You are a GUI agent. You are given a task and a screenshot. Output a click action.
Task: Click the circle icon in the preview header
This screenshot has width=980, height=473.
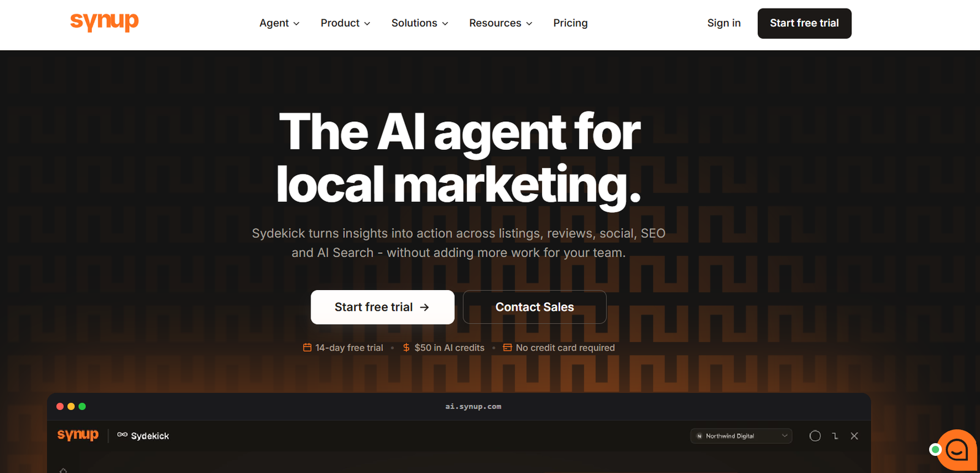[x=815, y=436]
